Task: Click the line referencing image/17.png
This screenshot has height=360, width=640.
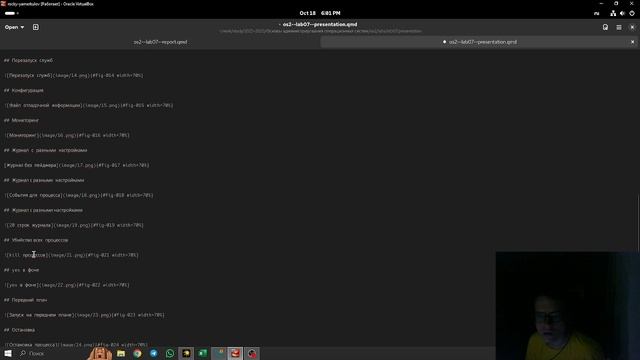Action: 77,165
